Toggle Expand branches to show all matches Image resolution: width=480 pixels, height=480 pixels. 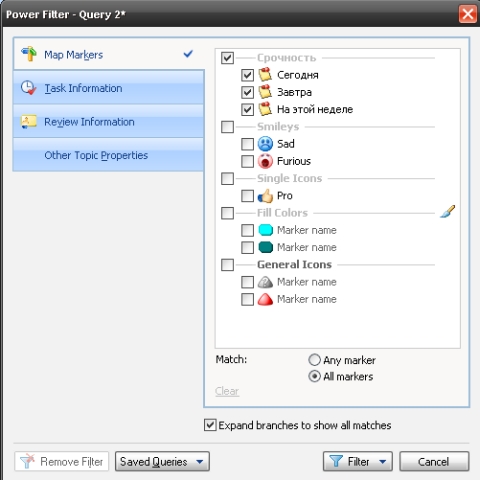point(210,425)
